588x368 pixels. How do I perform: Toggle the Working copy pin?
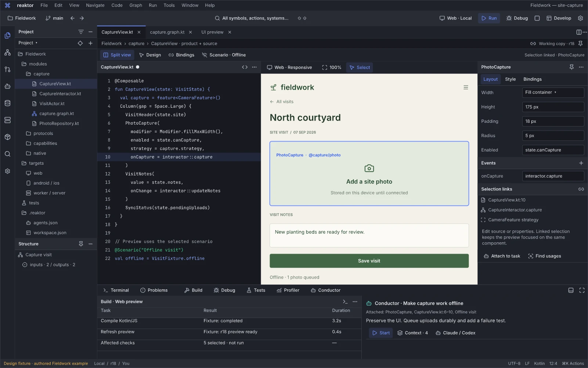580,44
